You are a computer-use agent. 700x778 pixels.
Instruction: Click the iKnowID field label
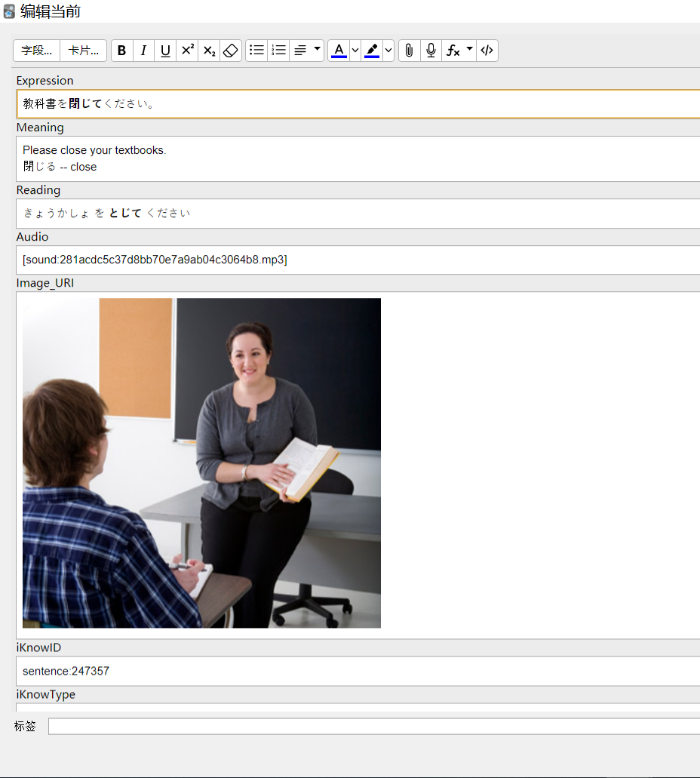pyautogui.click(x=38, y=647)
